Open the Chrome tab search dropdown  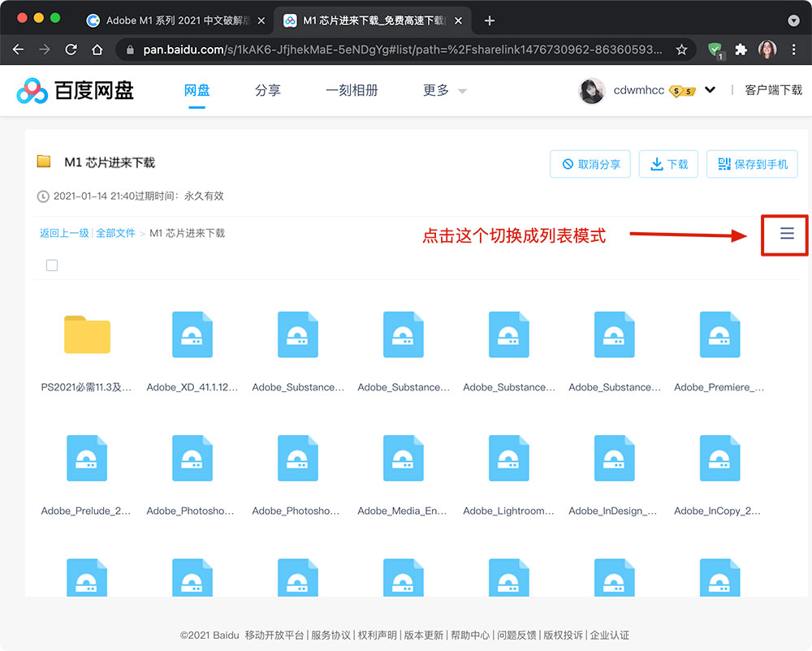pos(793,21)
